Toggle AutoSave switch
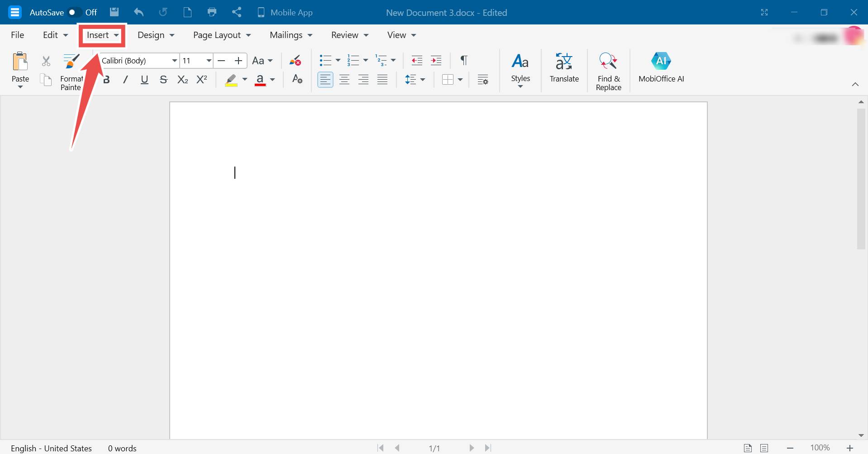The width and height of the screenshot is (868, 454). pos(75,12)
